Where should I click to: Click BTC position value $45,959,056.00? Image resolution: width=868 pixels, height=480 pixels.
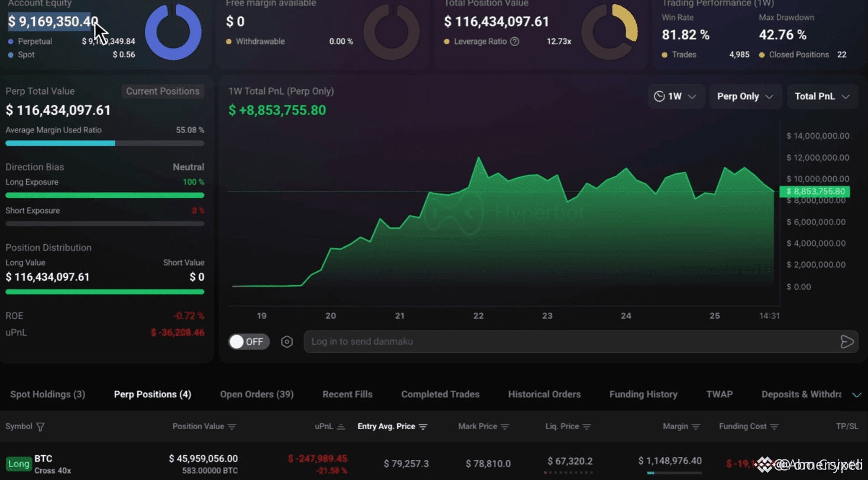click(x=203, y=459)
